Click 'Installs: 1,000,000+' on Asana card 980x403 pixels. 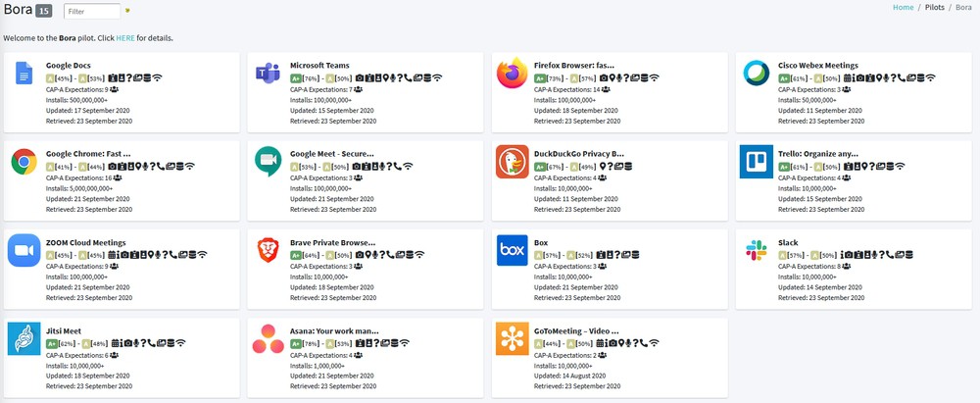pos(317,366)
